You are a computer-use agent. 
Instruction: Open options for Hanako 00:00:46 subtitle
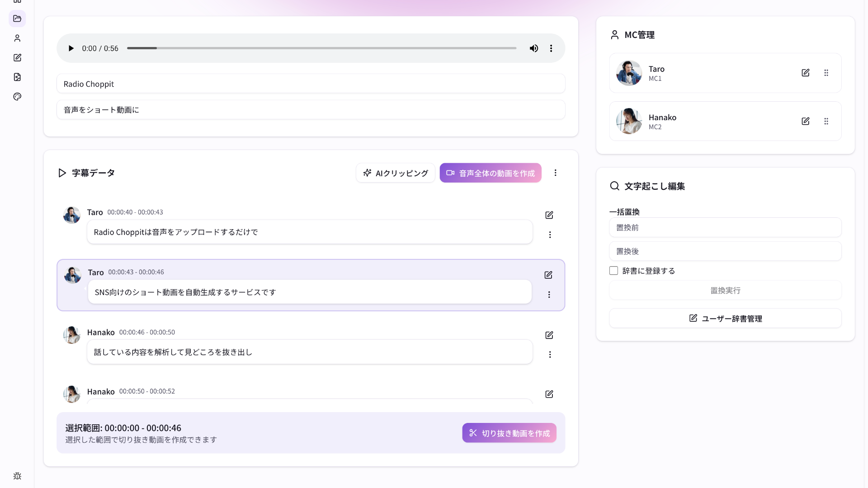(550, 355)
